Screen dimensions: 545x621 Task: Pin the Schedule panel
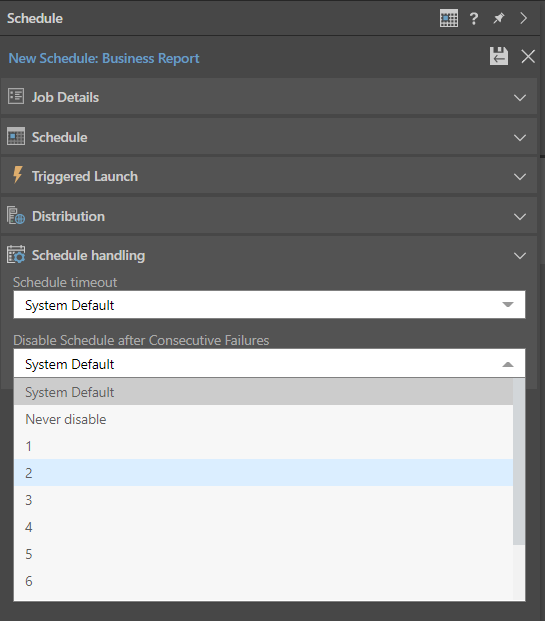point(499,18)
